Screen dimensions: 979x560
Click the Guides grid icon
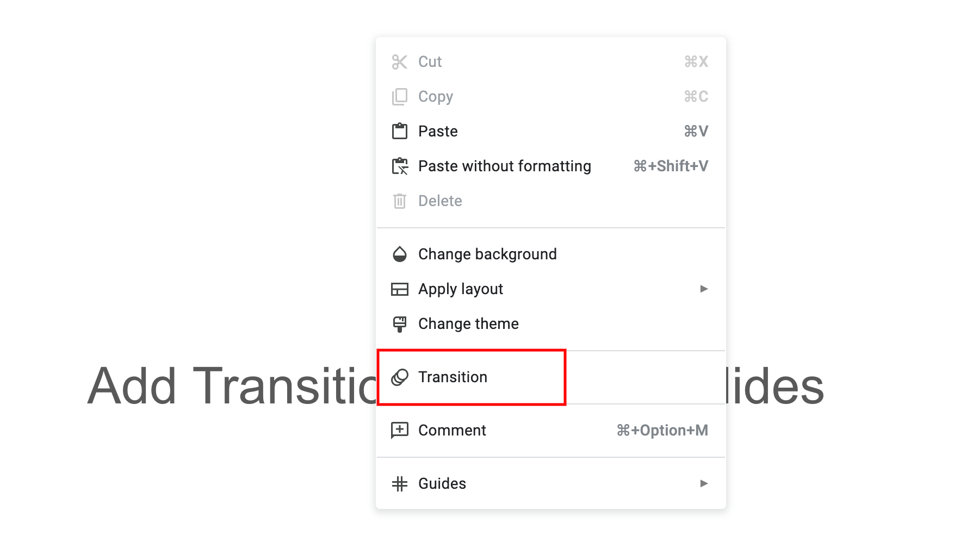point(400,483)
